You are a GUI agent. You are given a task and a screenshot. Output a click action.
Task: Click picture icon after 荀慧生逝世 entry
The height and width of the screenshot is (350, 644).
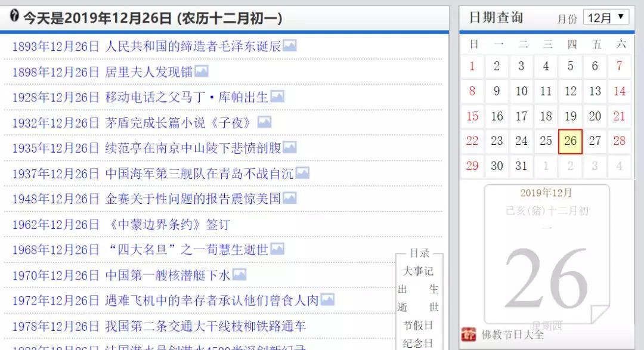[277, 249]
